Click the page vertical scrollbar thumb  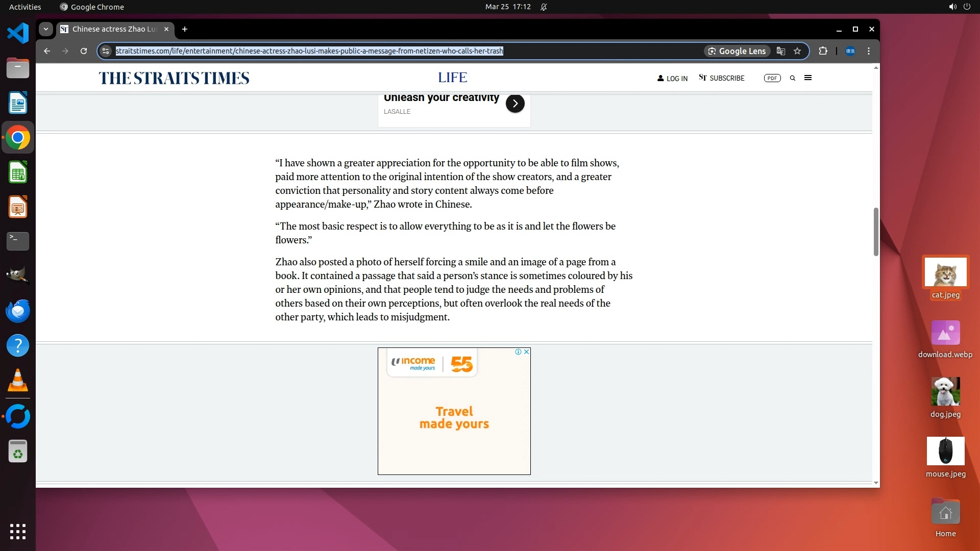(876, 232)
